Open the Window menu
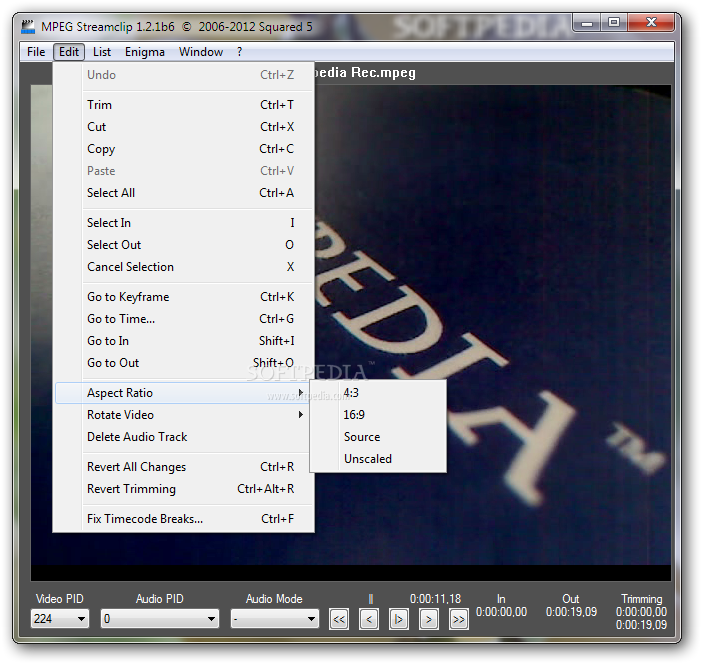702x664 pixels. click(201, 52)
